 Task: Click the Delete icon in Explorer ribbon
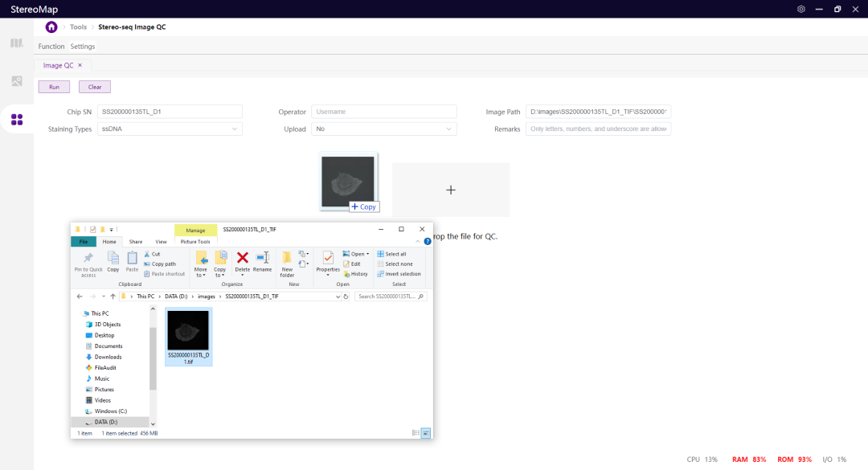tap(242, 259)
